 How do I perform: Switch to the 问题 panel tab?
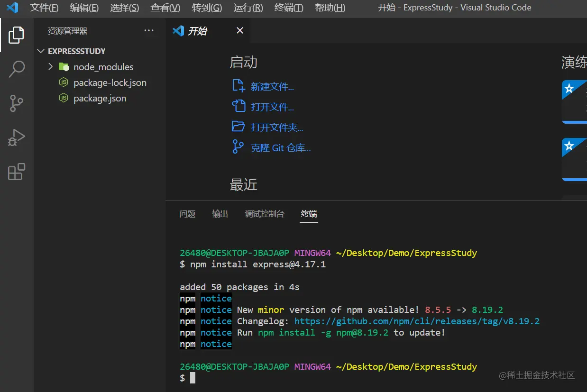coord(187,214)
